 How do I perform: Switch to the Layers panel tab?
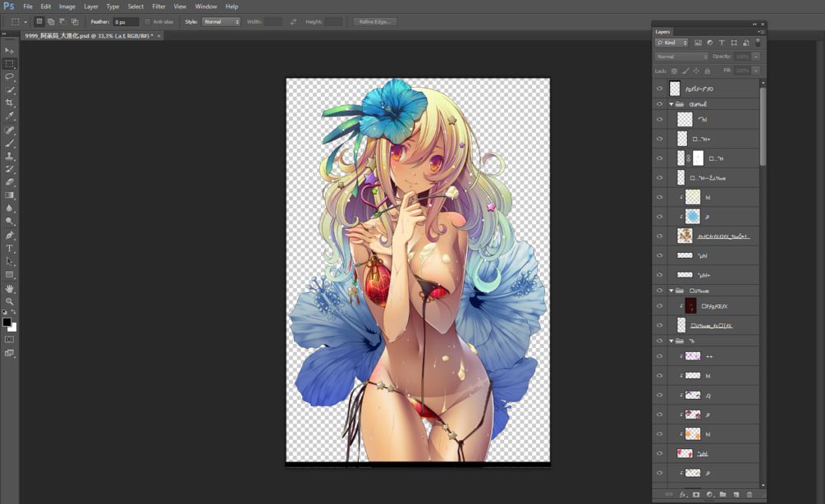[662, 32]
